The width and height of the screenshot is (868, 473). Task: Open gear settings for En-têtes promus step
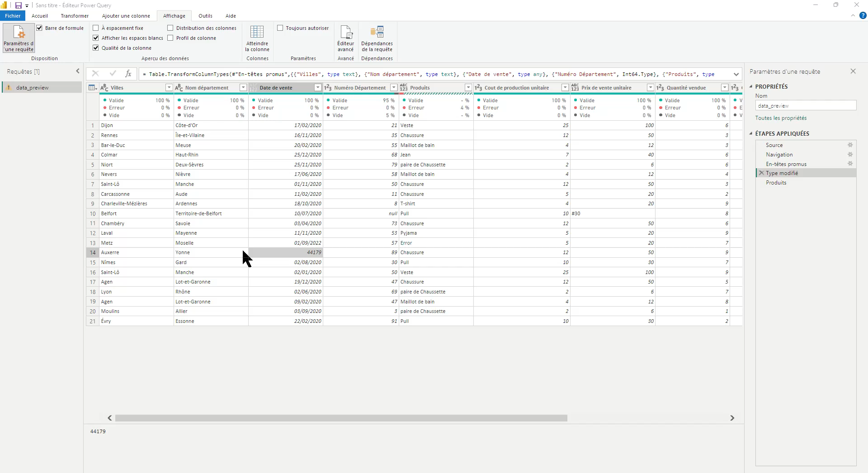pyautogui.click(x=850, y=164)
